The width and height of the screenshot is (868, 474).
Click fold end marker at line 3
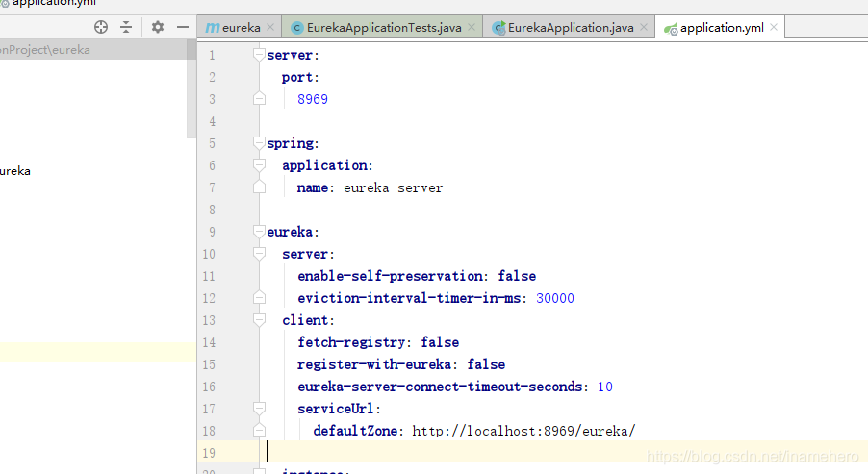(x=259, y=98)
